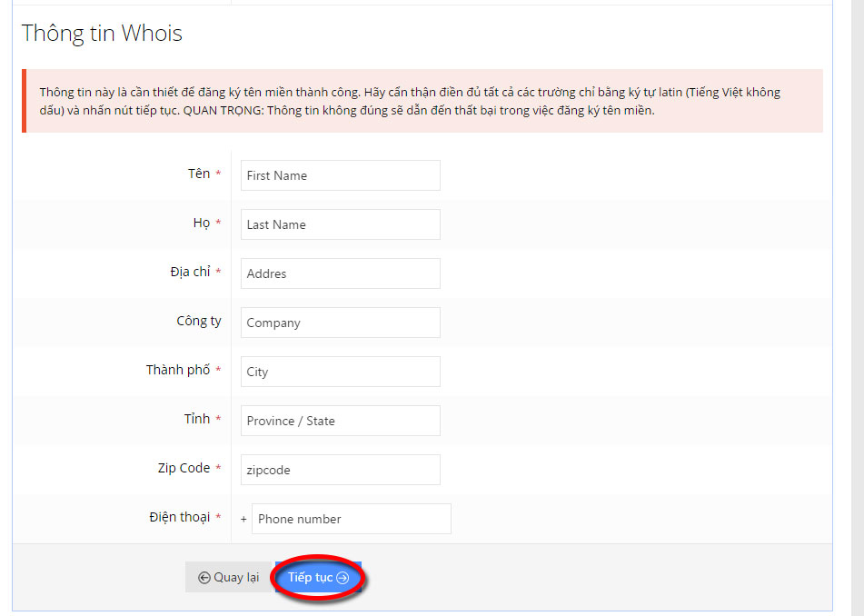Focus the zipcode input box

[x=341, y=470]
